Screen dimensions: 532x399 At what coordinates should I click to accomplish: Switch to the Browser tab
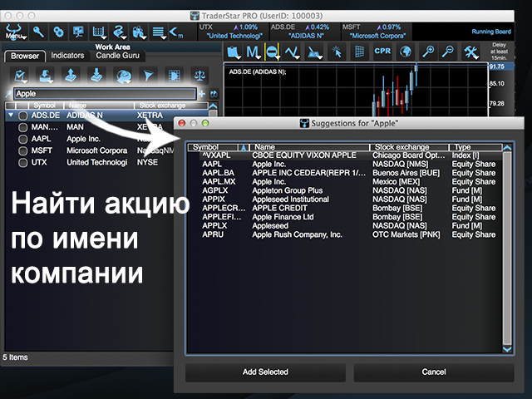(x=25, y=56)
